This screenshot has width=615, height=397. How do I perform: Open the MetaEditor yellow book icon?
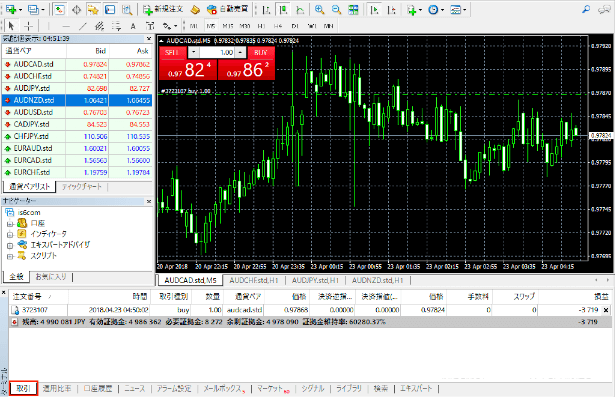click(195, 9)
